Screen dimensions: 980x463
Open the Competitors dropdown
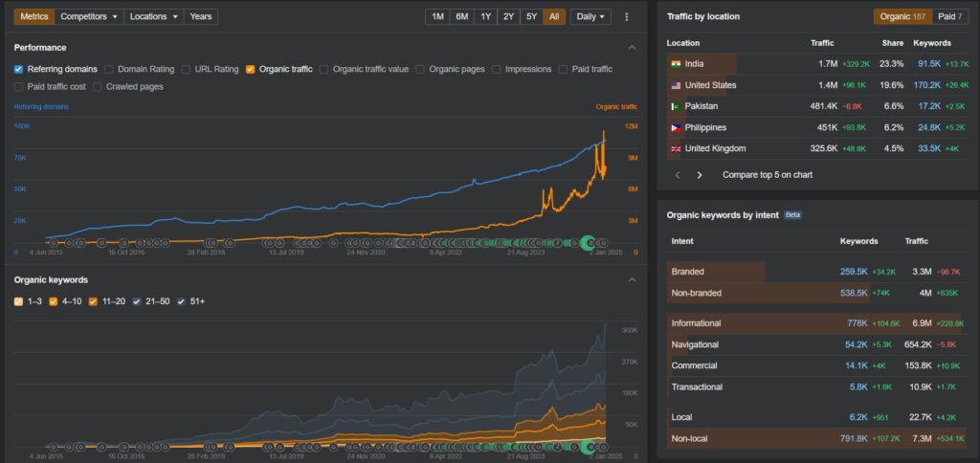coord(90,17)
